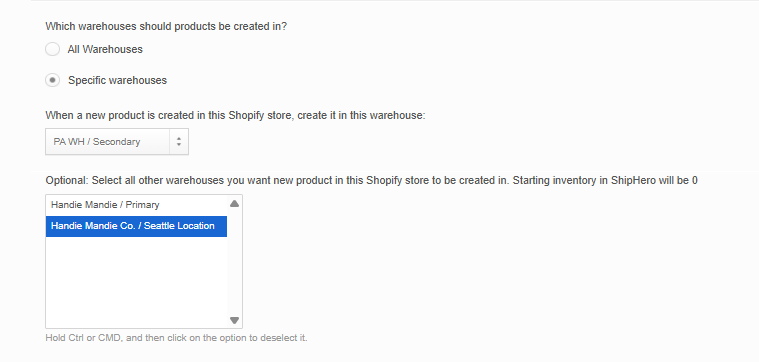Click the "All Warehouses" label text
The image size is (759, 362).
tap(105, 49)
